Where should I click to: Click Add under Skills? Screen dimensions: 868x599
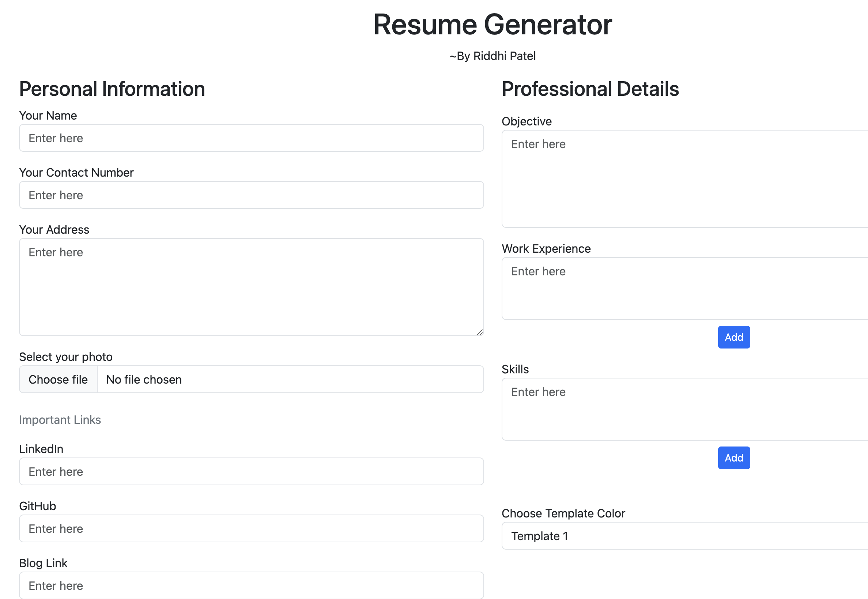pyautogui.click(x=734, y=457)
